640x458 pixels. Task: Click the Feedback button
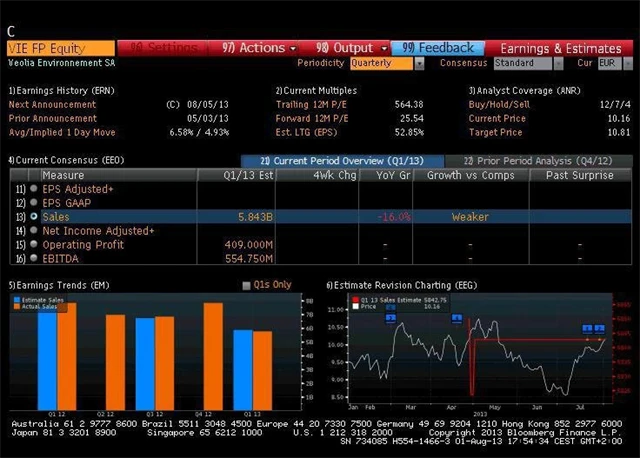[x=438, y=47]
